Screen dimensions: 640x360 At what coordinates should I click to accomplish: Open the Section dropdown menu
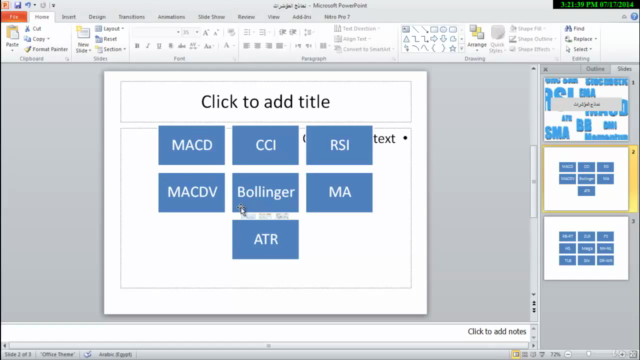point(111,49)
